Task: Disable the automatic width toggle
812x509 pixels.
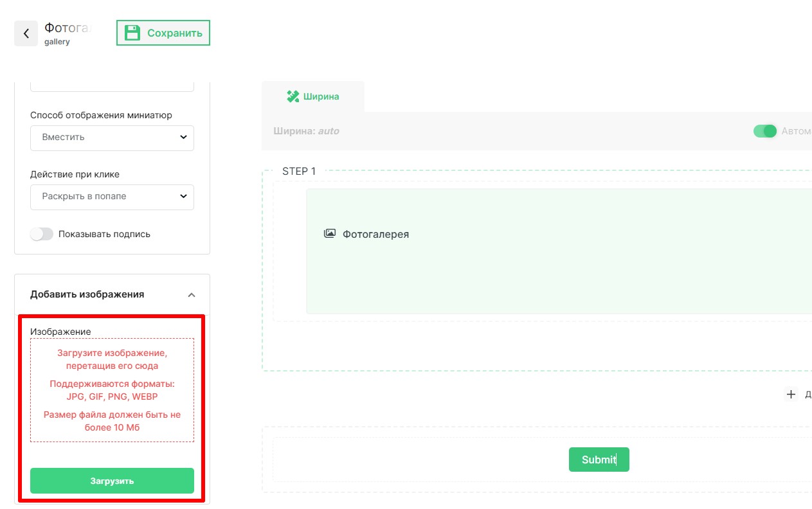Action: pos(765,131)
